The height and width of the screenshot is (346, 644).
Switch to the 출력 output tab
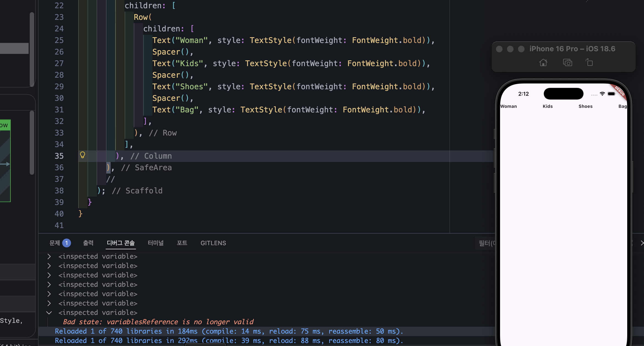click(x=88, y=243)
